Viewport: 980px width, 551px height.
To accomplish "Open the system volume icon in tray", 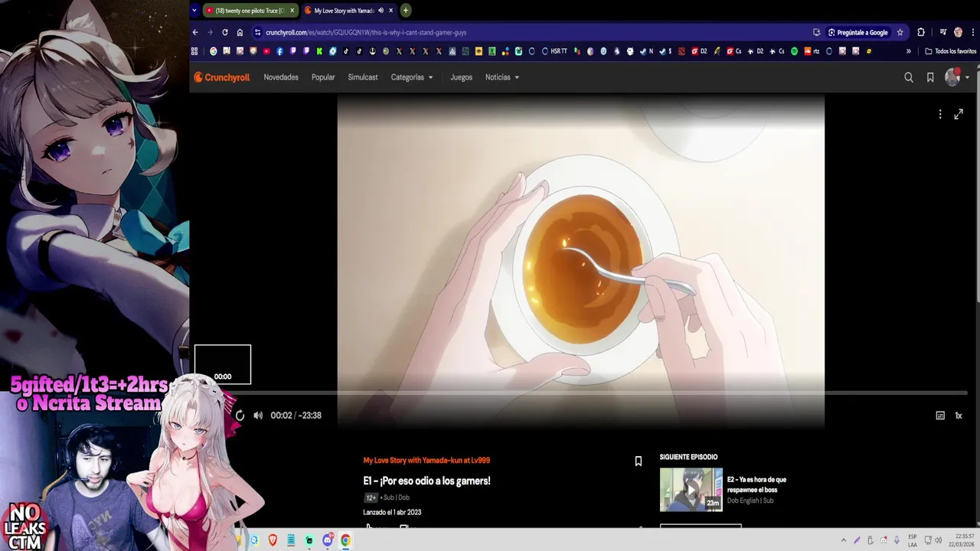I will (938, 540).
